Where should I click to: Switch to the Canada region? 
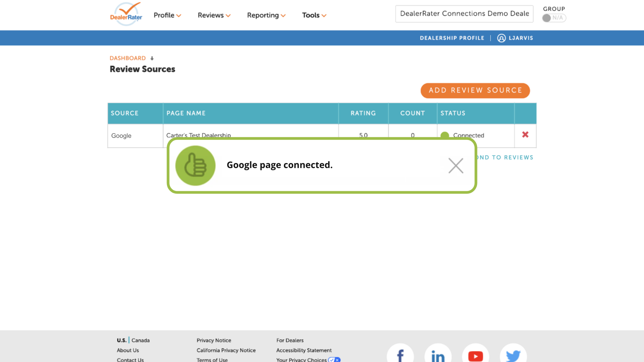(140, 340)
